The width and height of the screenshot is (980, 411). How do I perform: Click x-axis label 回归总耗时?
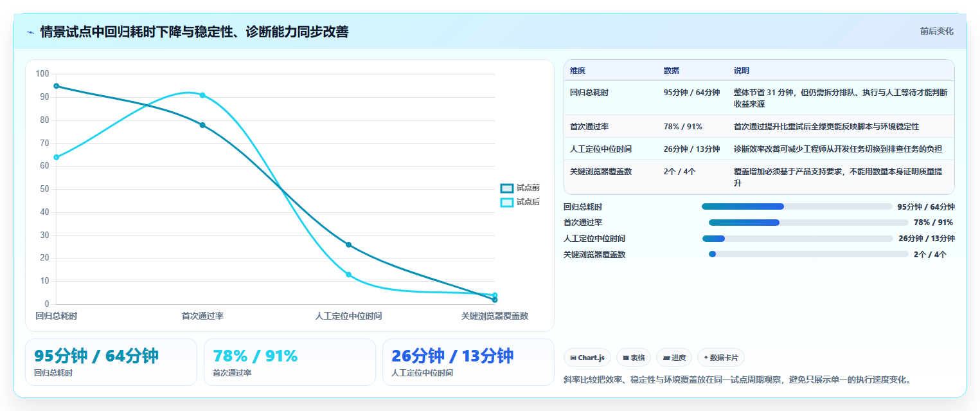(x=57, y=316)
